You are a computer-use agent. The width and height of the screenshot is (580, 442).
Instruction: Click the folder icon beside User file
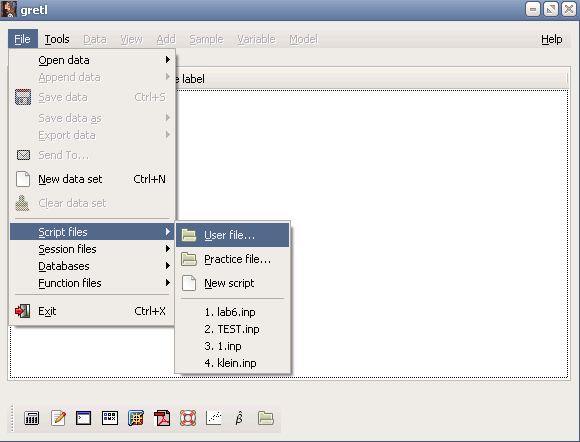(x=189, y=235)
